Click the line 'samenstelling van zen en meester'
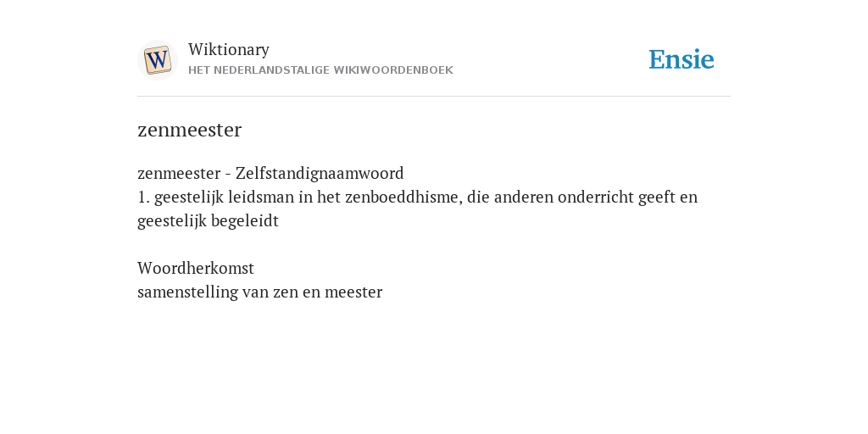868x434 pixels. [x=259, y=292]
